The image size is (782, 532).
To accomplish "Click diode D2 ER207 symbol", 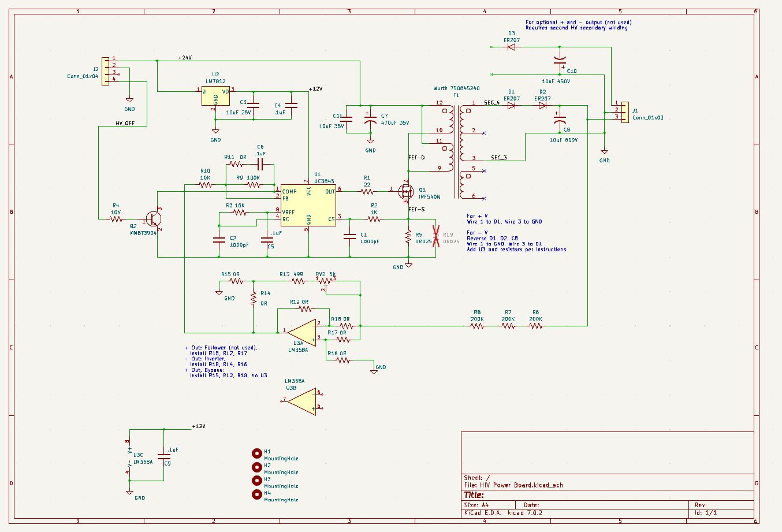I will click(x=542, y=106).
